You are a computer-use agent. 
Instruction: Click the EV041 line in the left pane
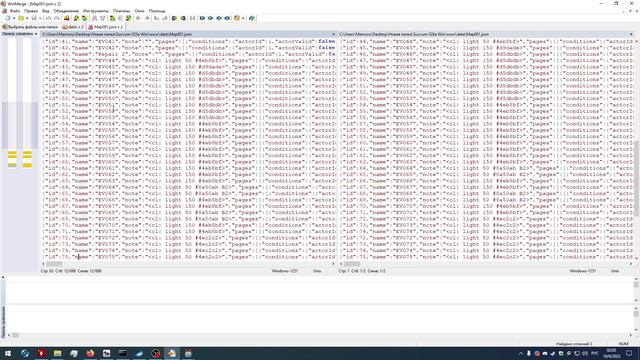tap(188, 42)
